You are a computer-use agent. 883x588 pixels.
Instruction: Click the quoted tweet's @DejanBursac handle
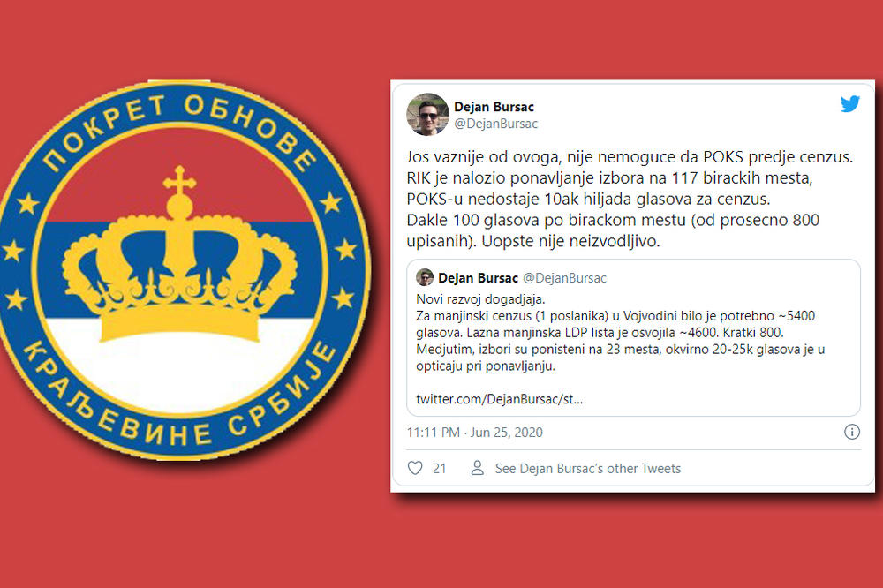coord(567,277)
